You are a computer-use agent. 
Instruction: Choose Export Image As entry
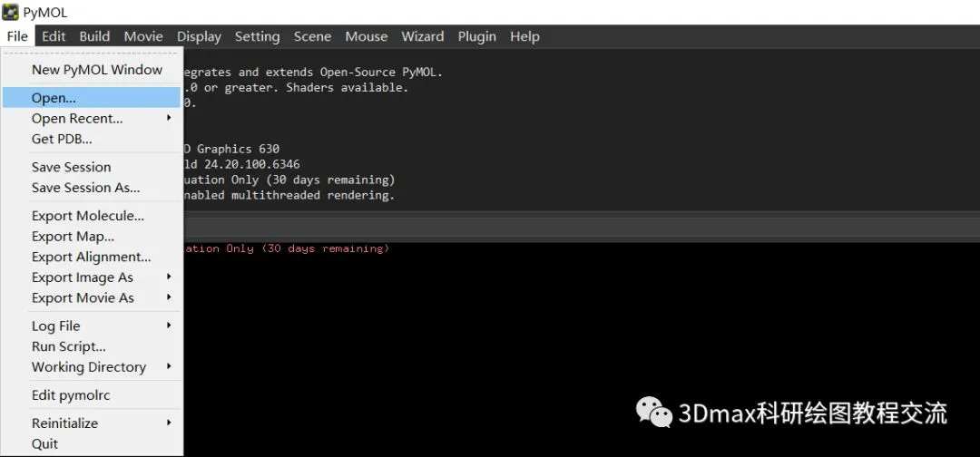(92, 277)
